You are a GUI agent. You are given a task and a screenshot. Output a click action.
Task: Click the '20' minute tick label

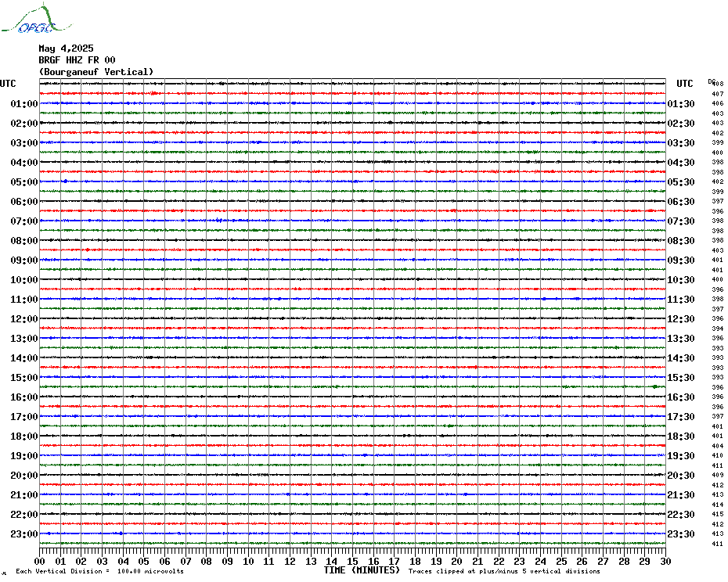click(x=457, y=561)
